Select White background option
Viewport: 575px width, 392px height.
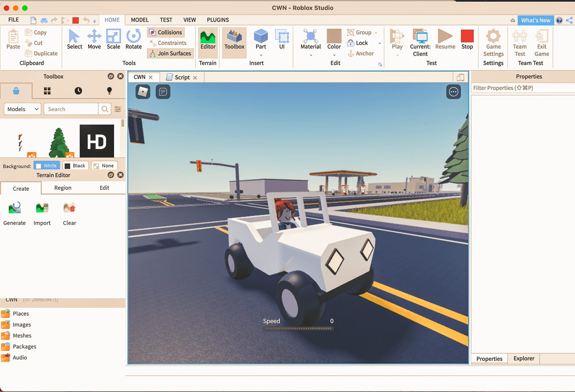click(x=47, y=166)
